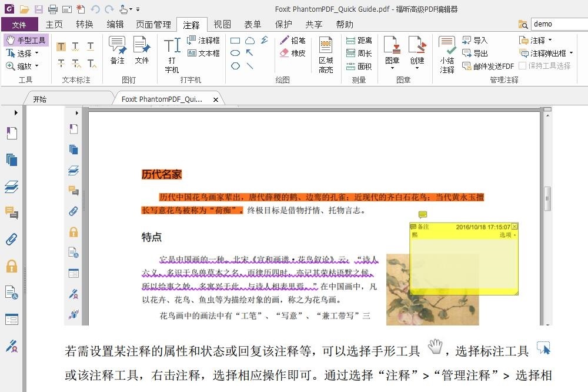
Task: Open the 小结注释 summarize comments tool
Action: click(447, 55)
